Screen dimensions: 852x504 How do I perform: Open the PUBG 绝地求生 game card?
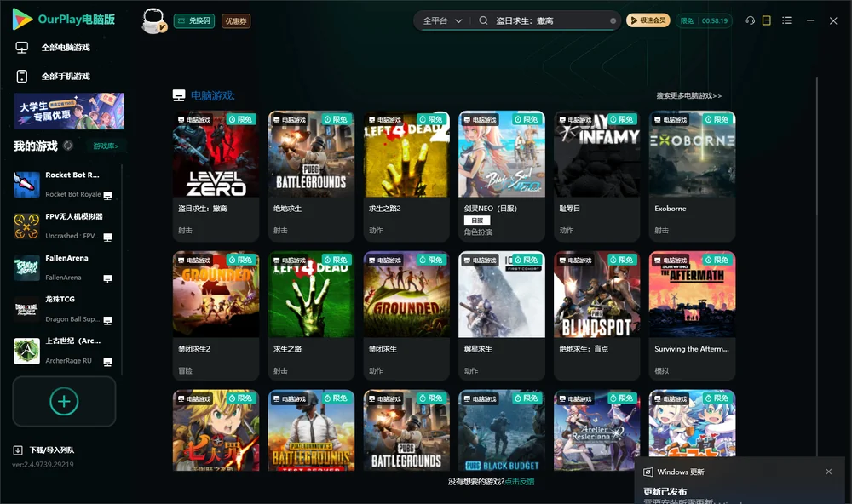pyautogui.click(x=311, y=176)
